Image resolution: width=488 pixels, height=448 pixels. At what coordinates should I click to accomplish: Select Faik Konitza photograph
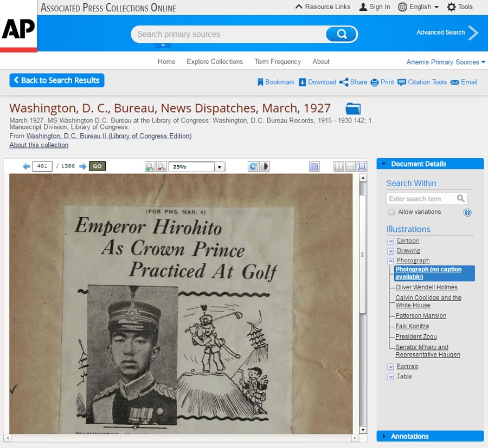tap(412, 326)
